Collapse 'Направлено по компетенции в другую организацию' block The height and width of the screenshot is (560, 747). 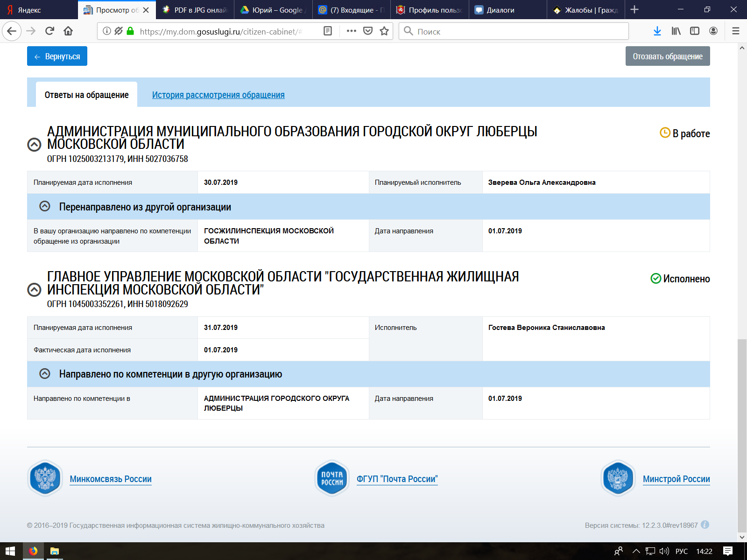[45, 374]
